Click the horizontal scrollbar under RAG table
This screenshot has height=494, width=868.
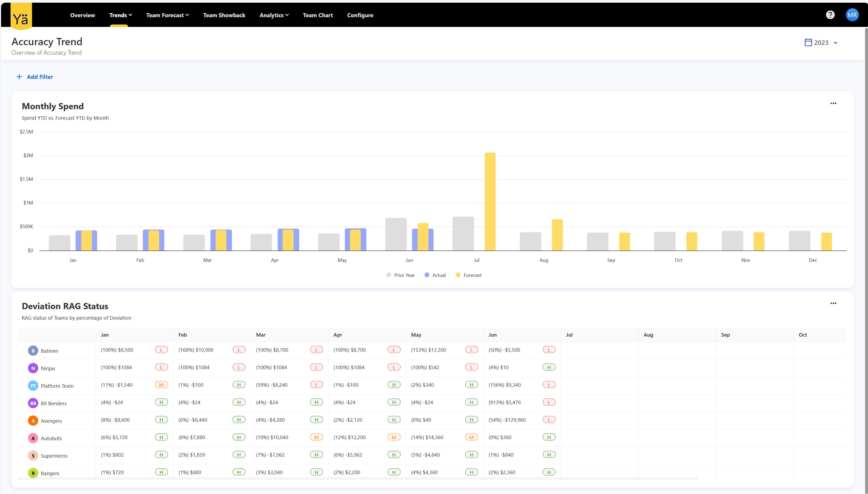click(x=358, y=478)
